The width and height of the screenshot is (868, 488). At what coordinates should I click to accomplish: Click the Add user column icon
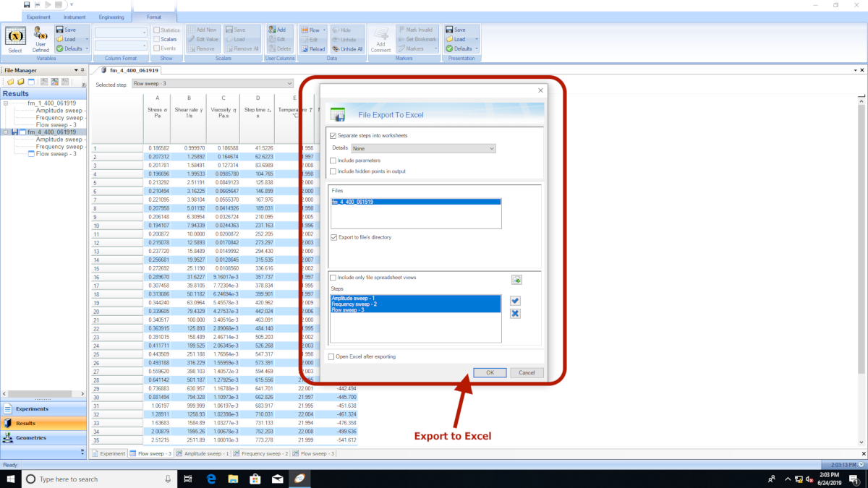click(x=277, y=30)
